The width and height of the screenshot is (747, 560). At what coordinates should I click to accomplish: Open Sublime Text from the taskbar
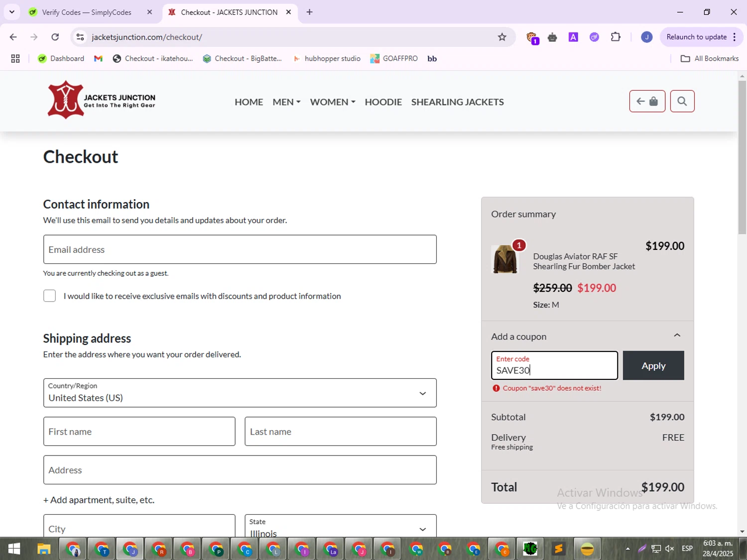click(558, 549)
